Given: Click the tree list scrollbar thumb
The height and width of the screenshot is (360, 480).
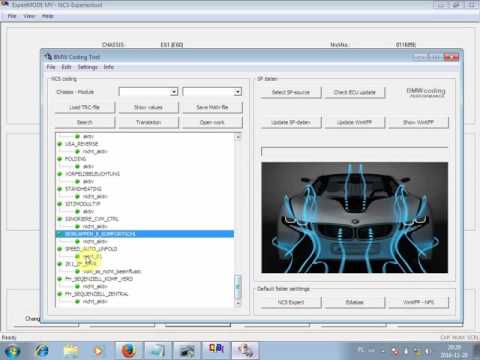Looking at the screenshot, I should [x=238, y=287].
